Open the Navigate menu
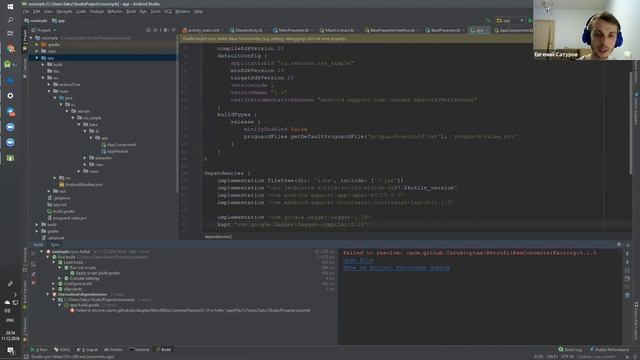 (x=64, y=12)
